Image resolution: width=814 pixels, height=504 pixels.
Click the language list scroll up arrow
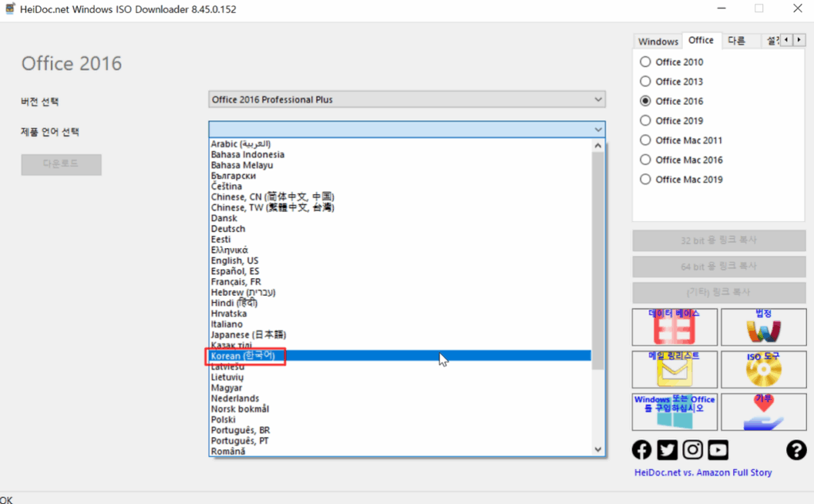(x=598, y=145)
